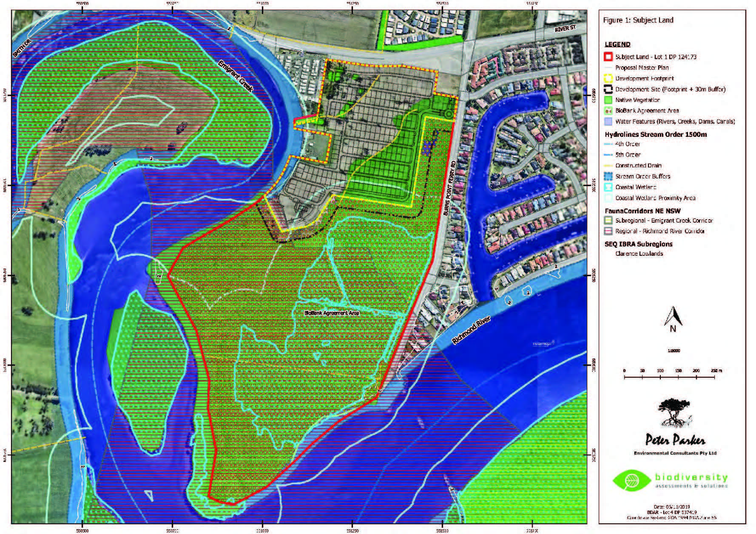
Task: Select the yellow dashed Development Footprint symbol
Action: pos(608,79)
